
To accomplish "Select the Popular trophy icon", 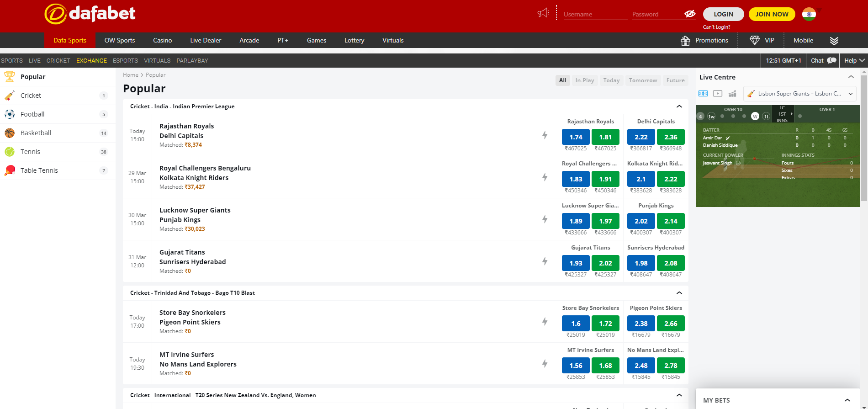I will [10, 77].
